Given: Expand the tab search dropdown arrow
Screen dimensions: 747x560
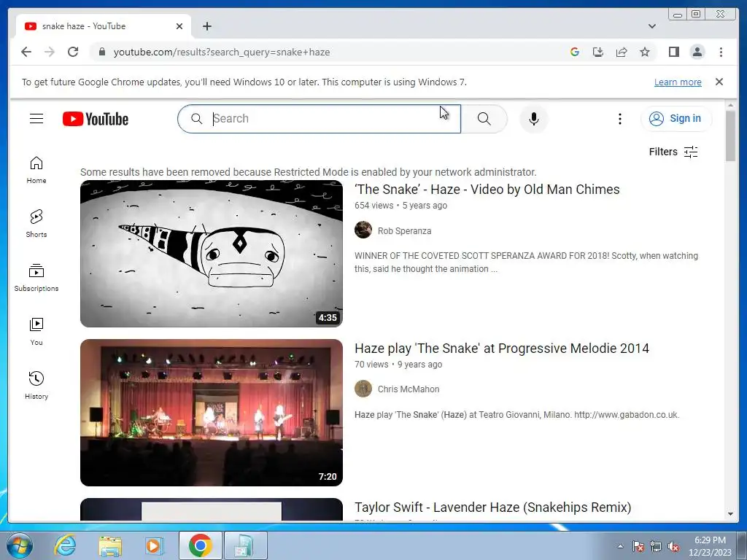Looking at the screenshot, I should point(652,26).
